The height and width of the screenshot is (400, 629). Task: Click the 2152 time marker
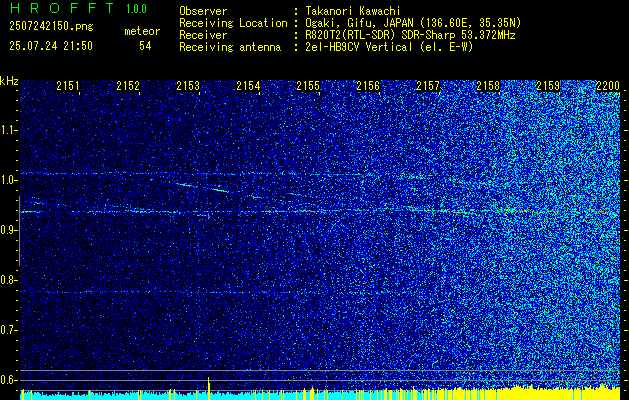point(128,85)
